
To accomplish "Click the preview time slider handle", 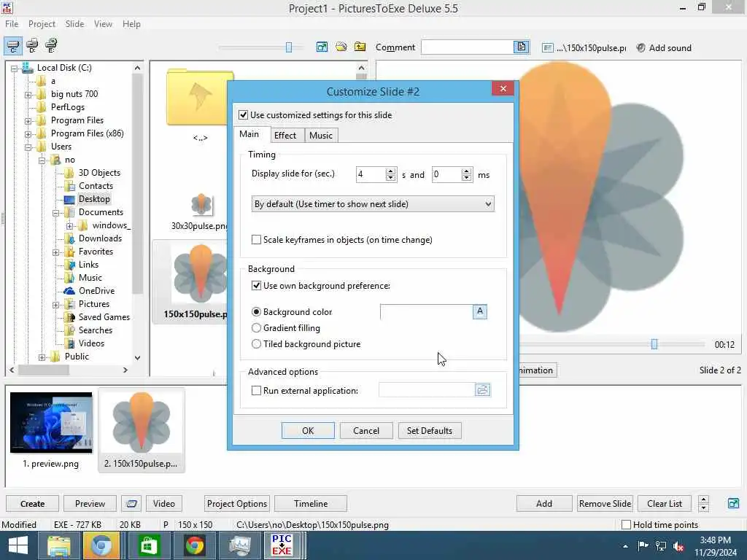I will point(654,344).
